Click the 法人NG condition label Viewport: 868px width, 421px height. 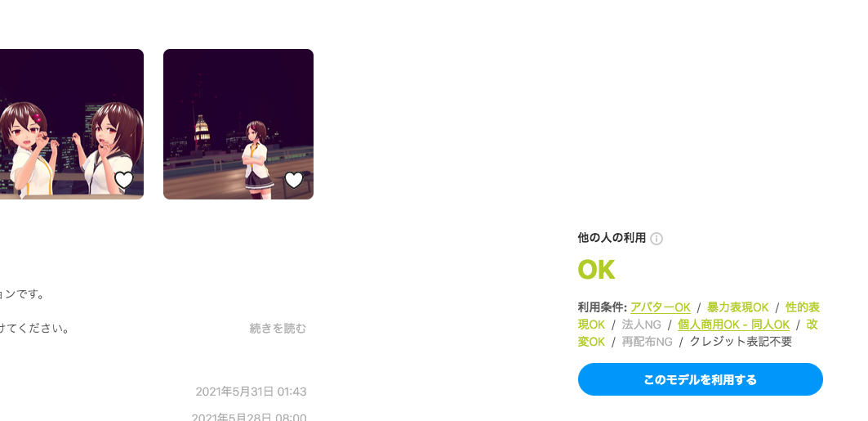(x=642, y=325)
